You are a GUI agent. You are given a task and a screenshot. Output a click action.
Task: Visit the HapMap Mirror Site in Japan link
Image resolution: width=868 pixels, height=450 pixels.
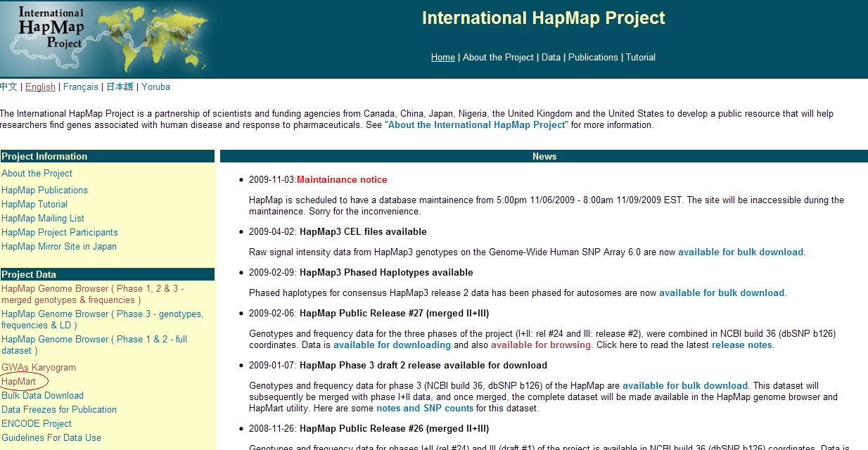coord(59,247)
